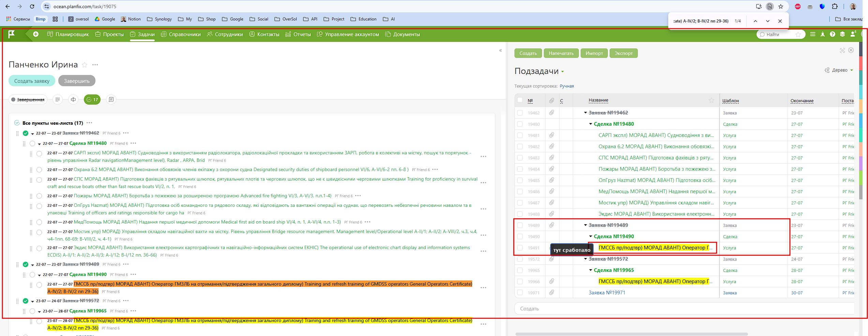Open the user notifications icon with badge

tap(853, 34)
